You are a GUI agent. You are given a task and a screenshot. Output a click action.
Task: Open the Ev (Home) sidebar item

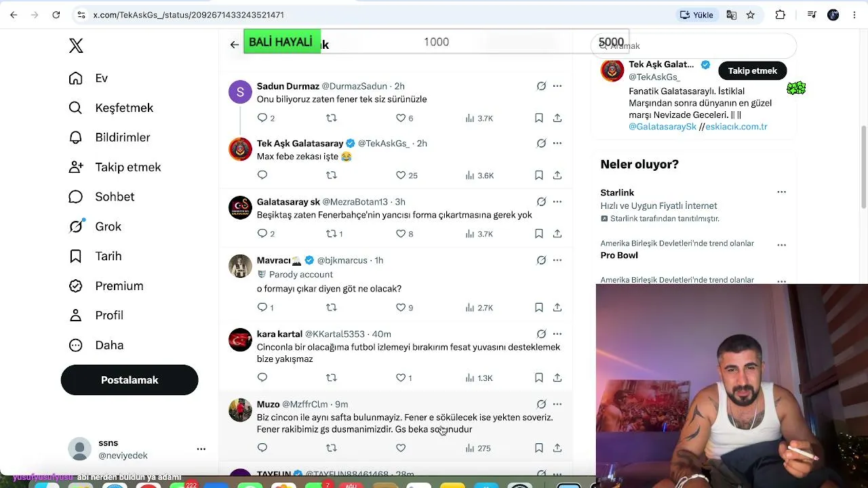88,78
